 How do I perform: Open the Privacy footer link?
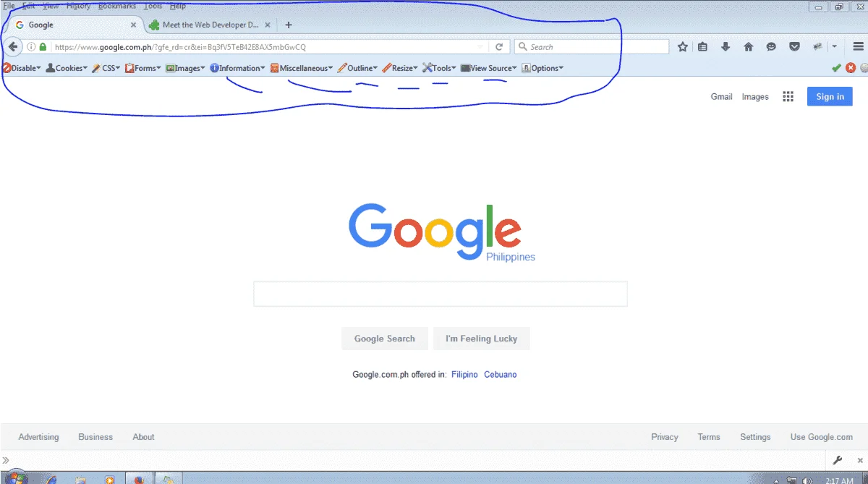[x=665, y=437]
